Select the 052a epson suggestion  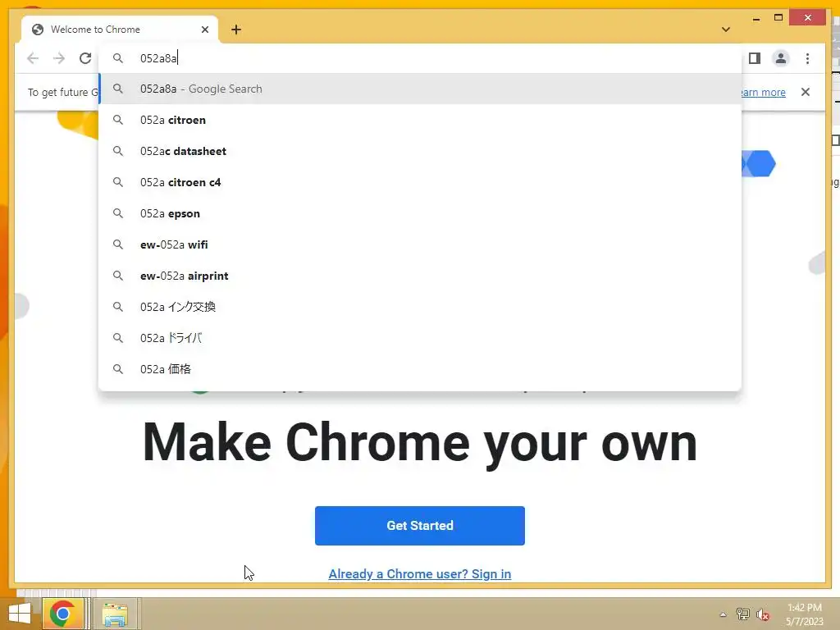420,213
